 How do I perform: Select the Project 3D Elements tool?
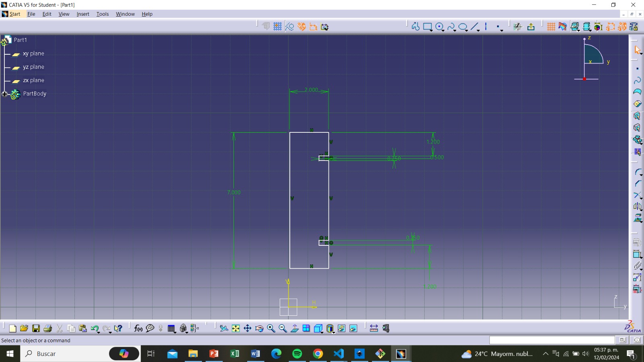(638, 218)
